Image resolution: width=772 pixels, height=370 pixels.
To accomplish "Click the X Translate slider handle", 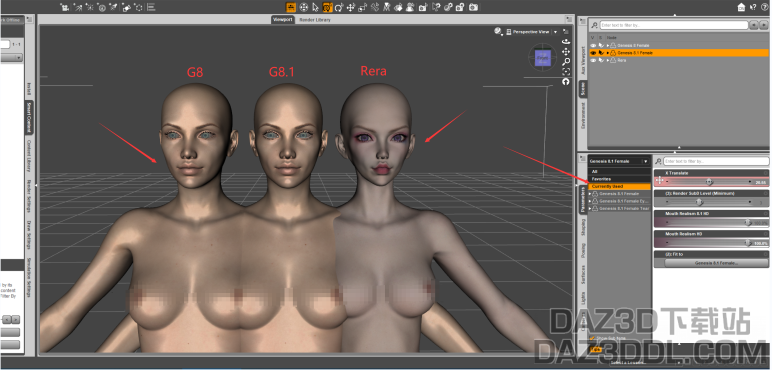I will [x=709, y=182].
